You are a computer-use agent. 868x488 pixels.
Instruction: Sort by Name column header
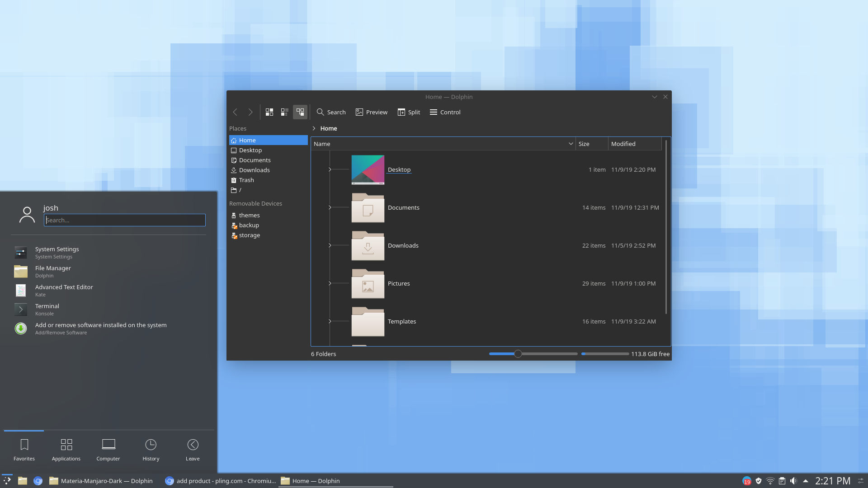tap(443, 144)
